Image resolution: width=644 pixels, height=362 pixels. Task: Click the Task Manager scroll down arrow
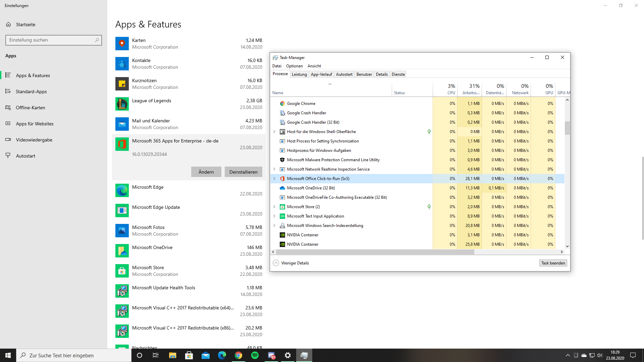coord(567,246)
